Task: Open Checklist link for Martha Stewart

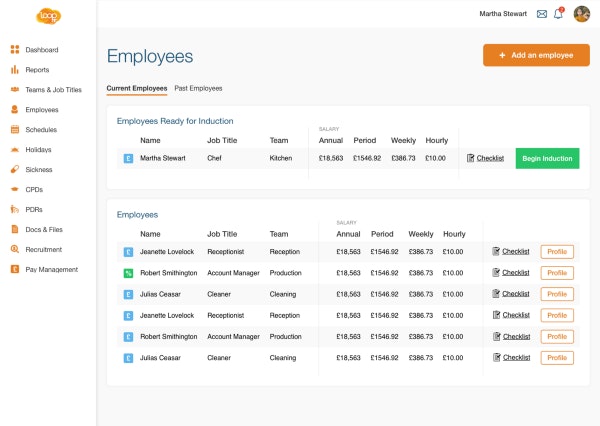Action: point(486,158)
